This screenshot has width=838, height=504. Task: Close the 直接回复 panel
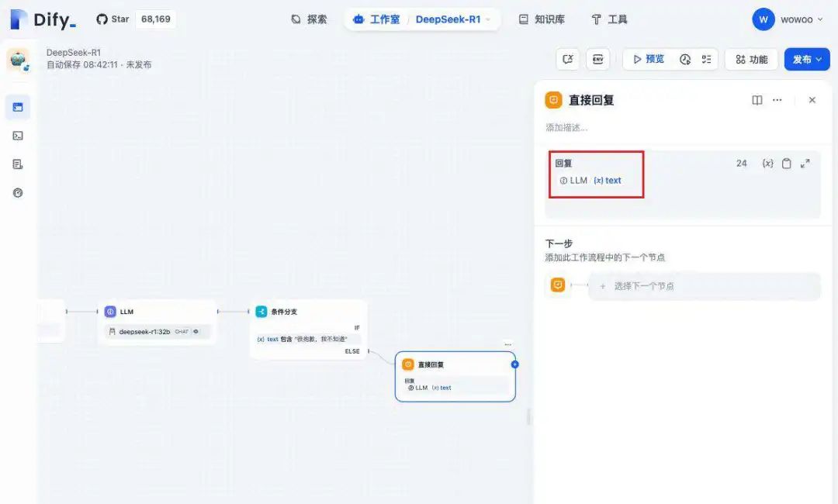pyautogui.click(x=812, y=100)
